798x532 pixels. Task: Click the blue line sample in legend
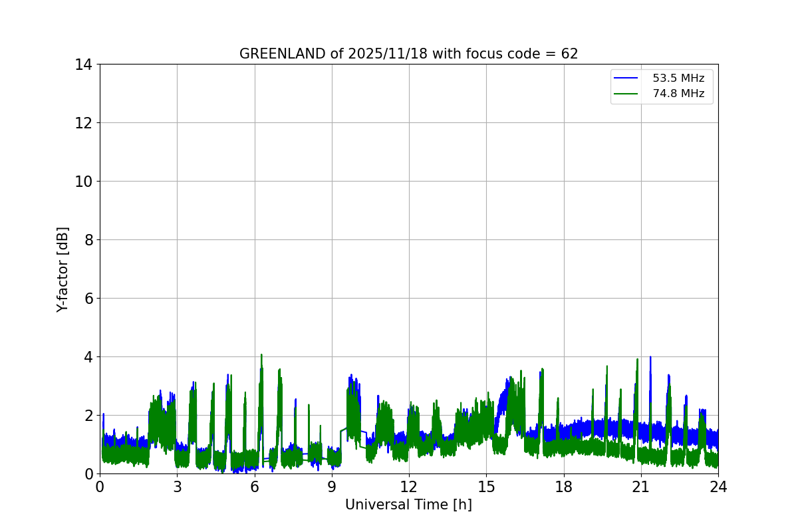click(x=627, y=78)
